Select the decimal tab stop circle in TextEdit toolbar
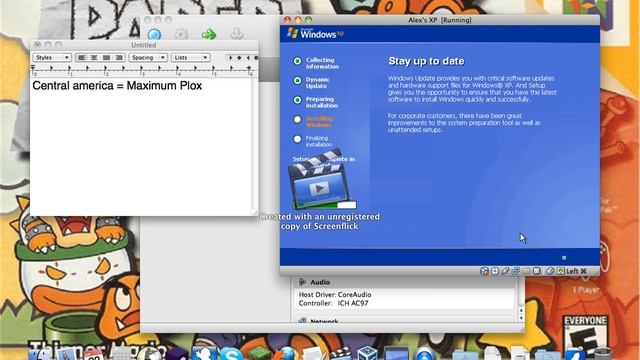Image resolution: width=640 pixels, height=360 pixels. point(256,58)
